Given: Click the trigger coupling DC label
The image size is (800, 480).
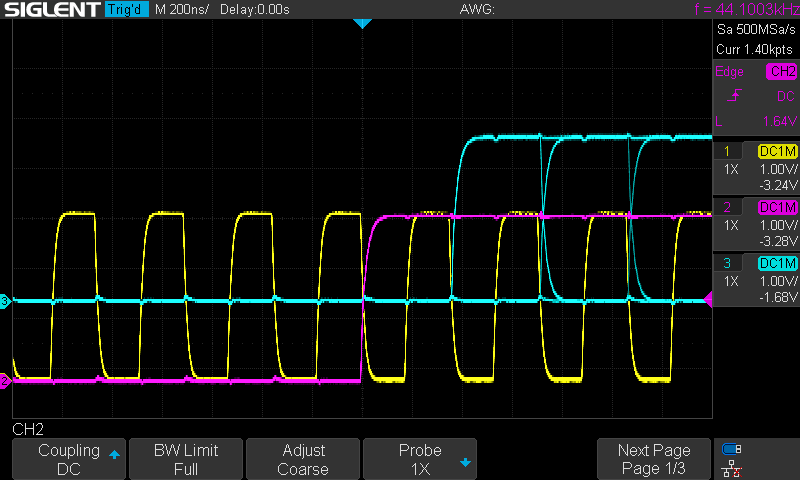Looking at the screenshot, I should tap(785, 96).
